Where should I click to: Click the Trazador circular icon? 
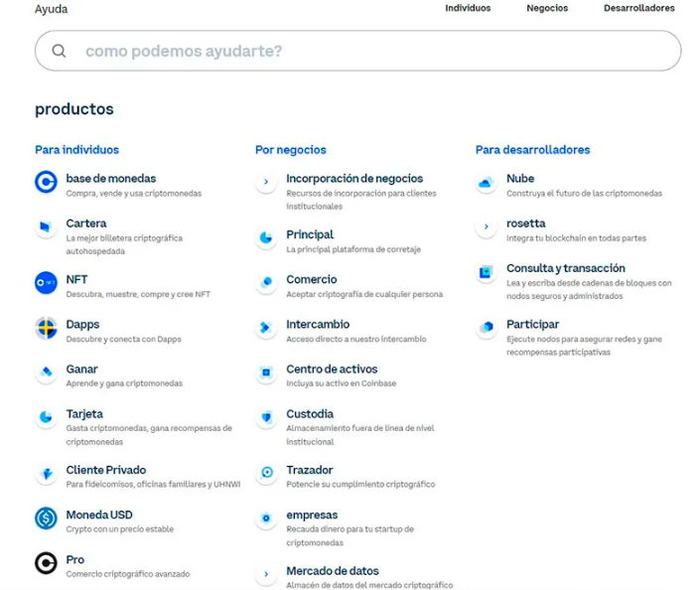tap(266, 474)
